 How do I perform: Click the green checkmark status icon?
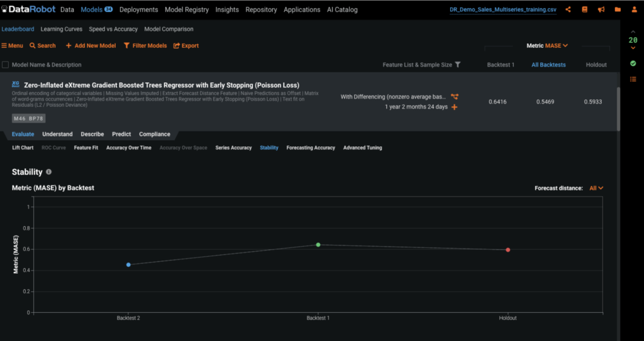pos(633,63)
